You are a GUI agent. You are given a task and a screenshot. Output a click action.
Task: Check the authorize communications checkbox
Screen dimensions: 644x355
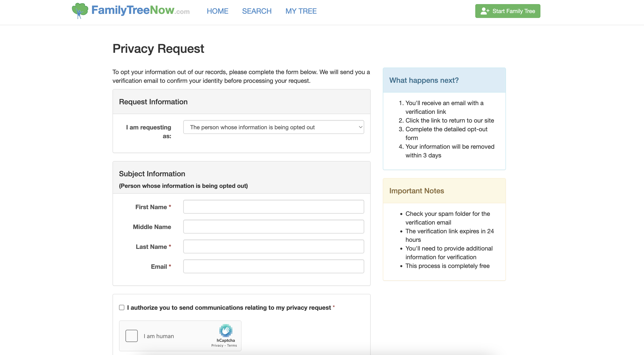tap(122, 307)
